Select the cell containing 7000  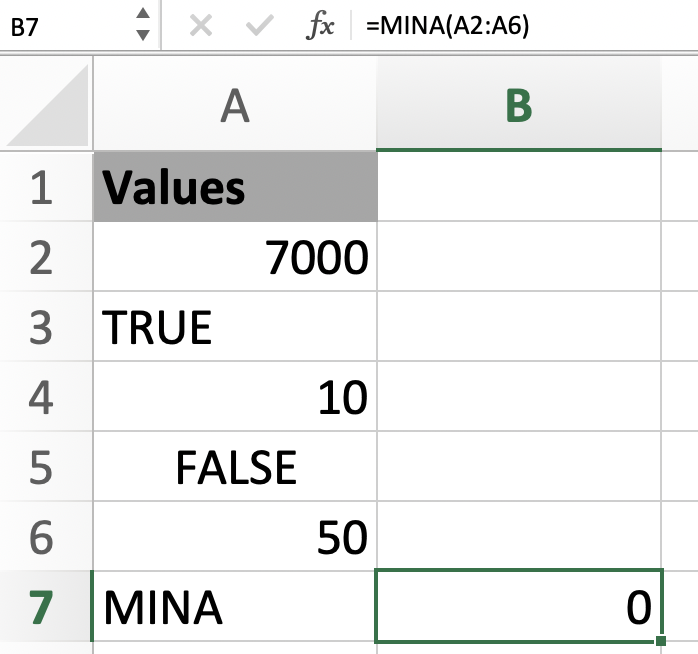(234, 257)
